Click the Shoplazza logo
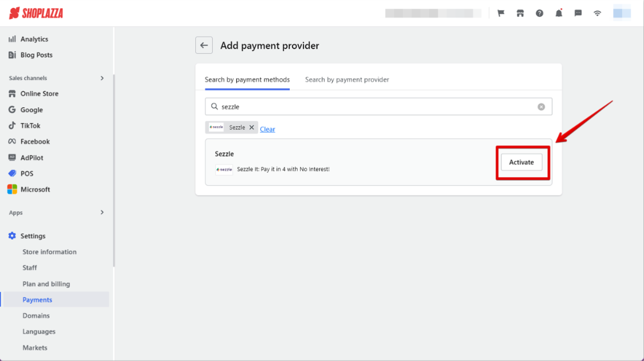 coord(36,13)
